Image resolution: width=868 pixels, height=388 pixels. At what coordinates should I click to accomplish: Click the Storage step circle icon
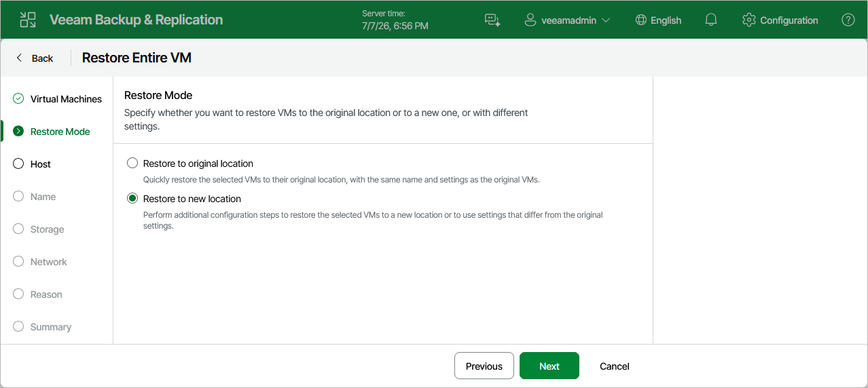point(18,229)
